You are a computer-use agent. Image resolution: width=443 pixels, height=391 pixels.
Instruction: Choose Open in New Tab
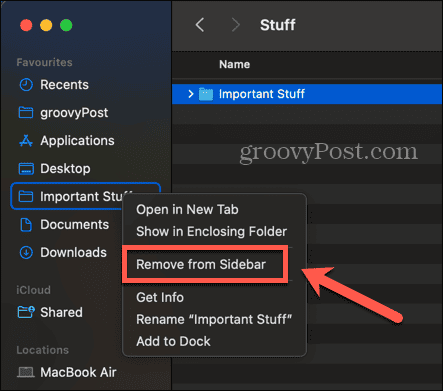[187, 210]
